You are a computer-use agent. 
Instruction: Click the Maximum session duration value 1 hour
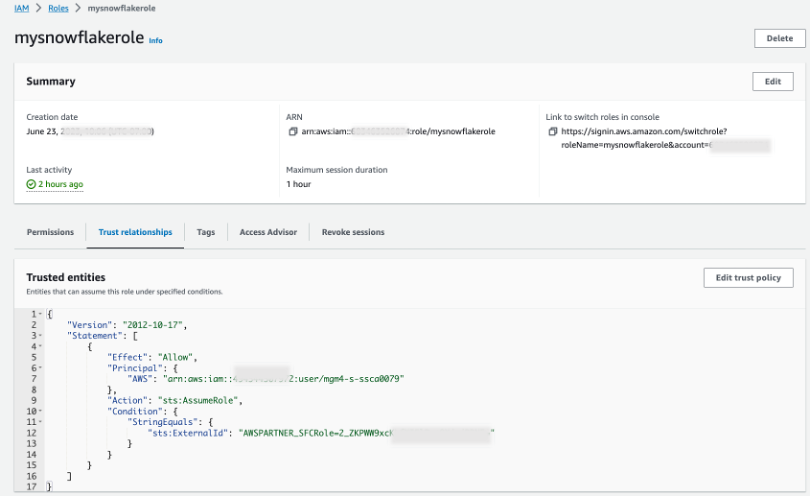[x=299, y=184]
